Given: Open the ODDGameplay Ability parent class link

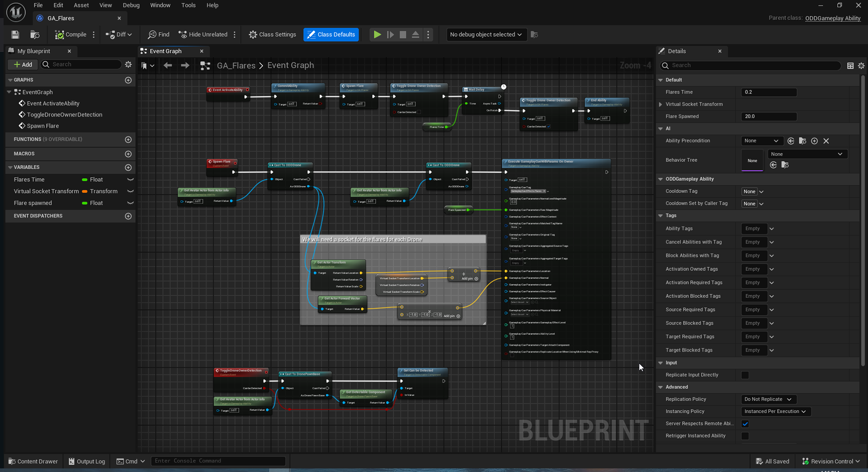Looking at the screenshot, I should [x=833, y=19].
